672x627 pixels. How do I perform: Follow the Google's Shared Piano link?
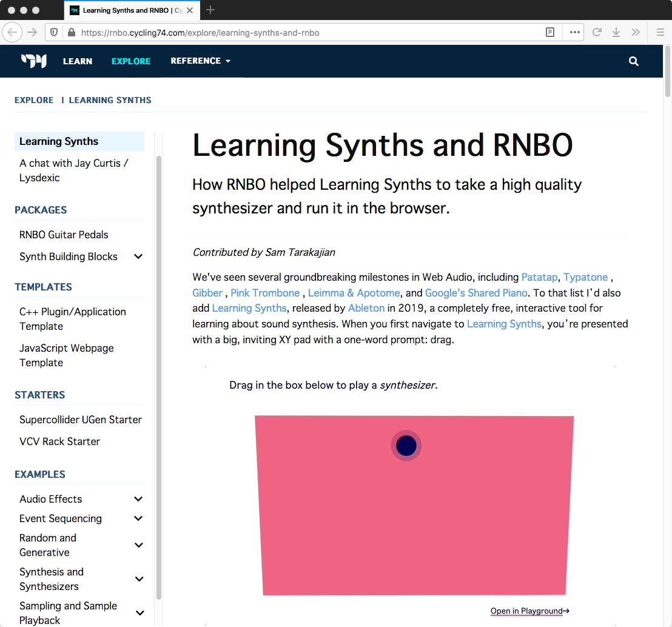[476, 293]
